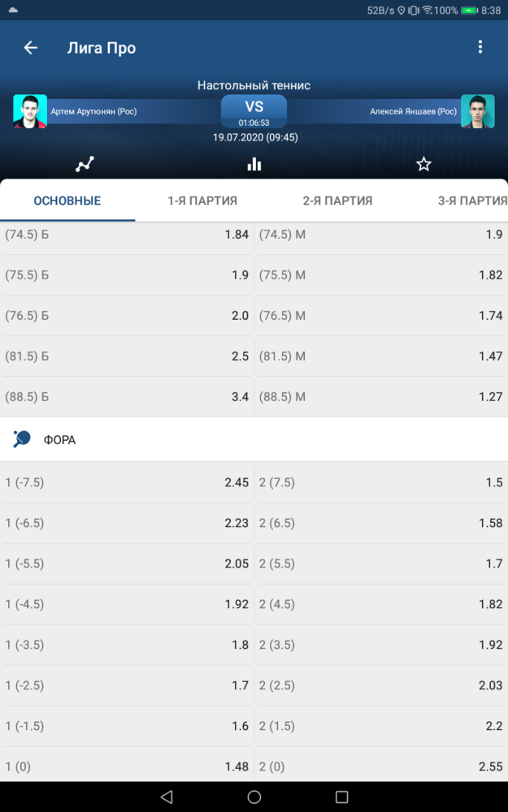Switch to the 2-Я ПАРТИЯ tab
This screenshot has width=508, height=812.
pyautogui.click(x=337, y=201)
